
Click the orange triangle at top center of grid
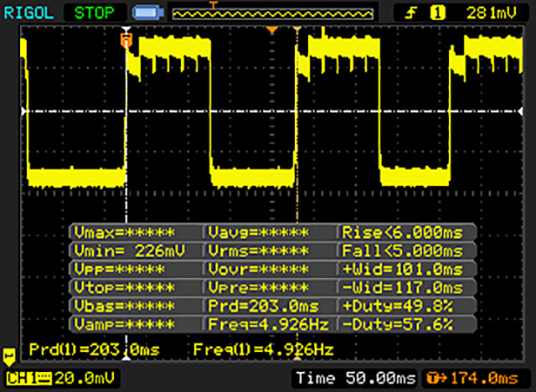[271, 30]
